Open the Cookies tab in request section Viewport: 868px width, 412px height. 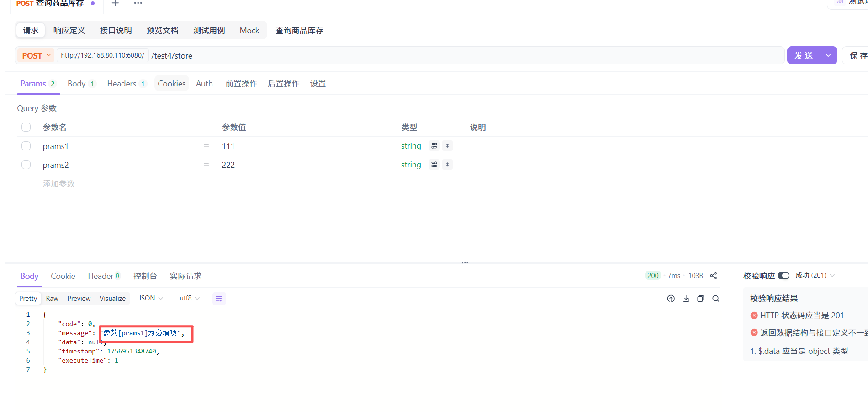[x=171, y=83]
